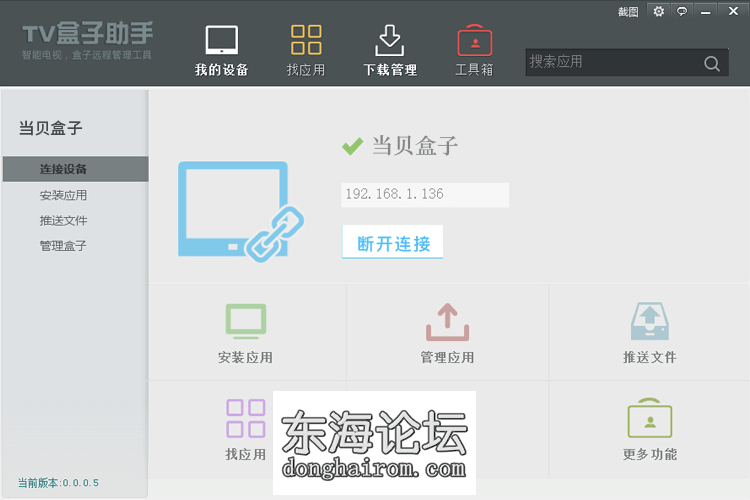The height and width of the screenshot is (500, 750).
Task: Switch to 下载管理 download manager tab
Action: [390, 50]
